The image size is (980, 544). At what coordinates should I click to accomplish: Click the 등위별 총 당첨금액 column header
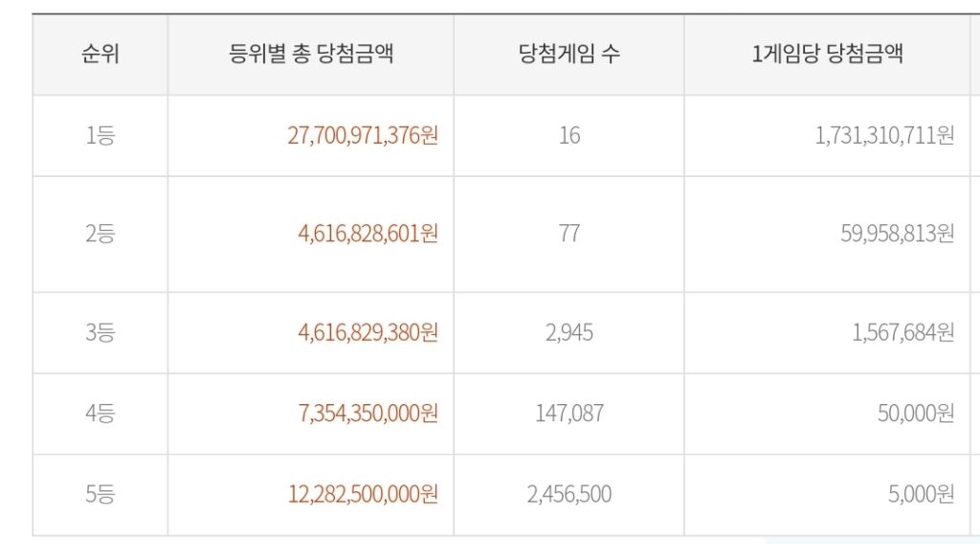[x=311, y=54]
